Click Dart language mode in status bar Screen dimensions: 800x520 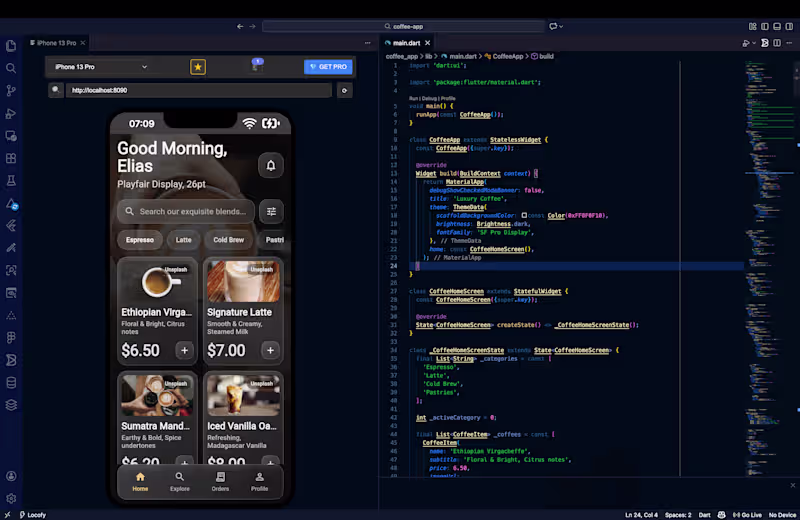click(x=704, y=515)
